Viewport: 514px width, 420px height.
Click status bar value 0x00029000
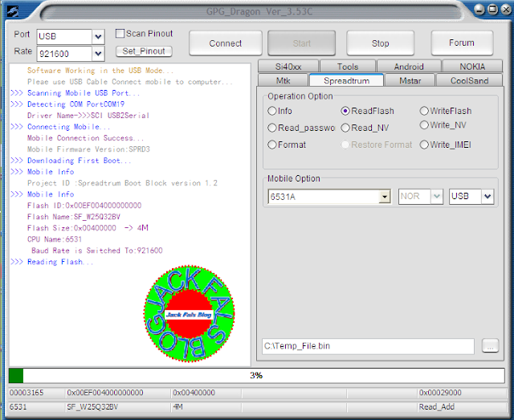(440, 393)
